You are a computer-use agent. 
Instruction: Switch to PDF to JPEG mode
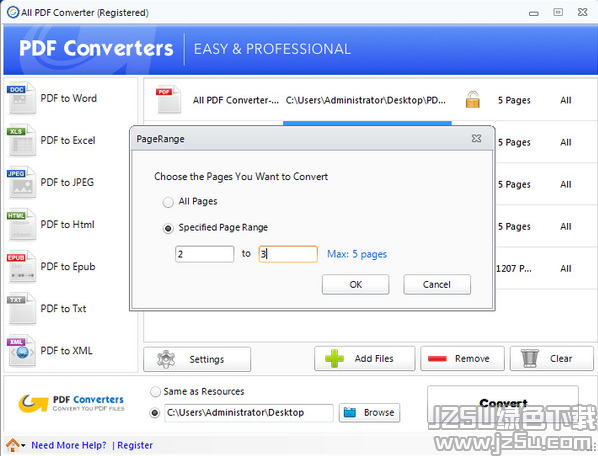pyautogui.click(x=67, y=182)
